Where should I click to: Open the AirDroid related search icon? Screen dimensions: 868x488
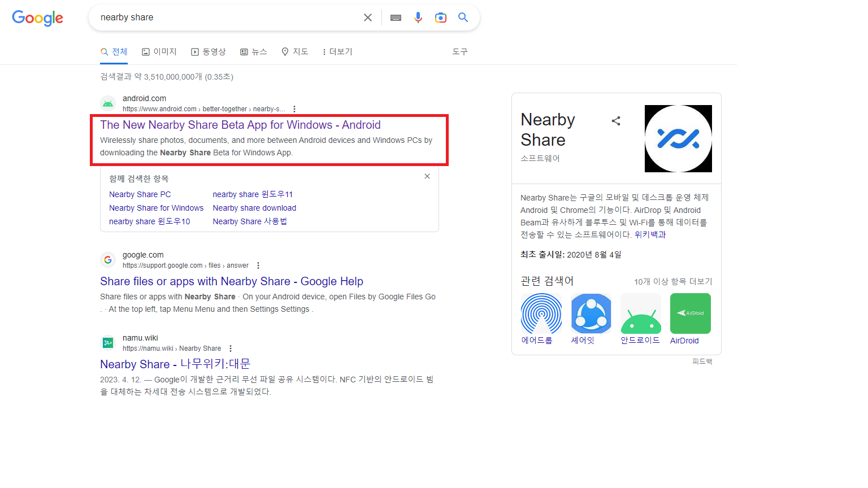point(690,313)
